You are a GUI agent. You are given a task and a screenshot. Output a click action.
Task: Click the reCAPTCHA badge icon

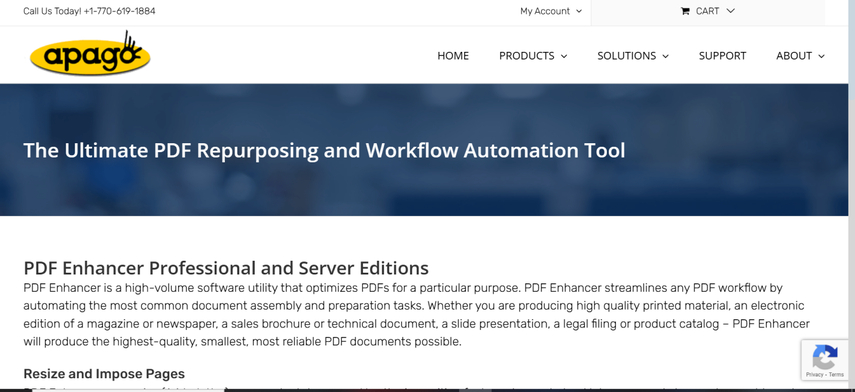click(x=824, y=357)
